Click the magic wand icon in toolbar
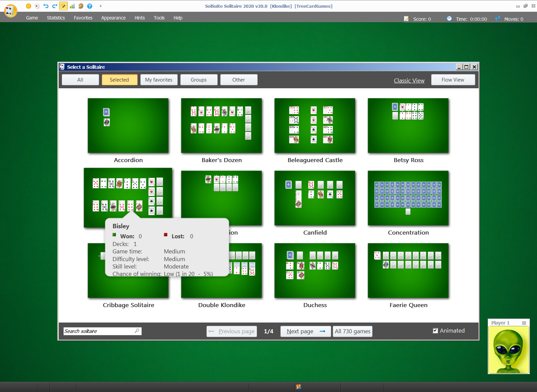 point(63,6)
